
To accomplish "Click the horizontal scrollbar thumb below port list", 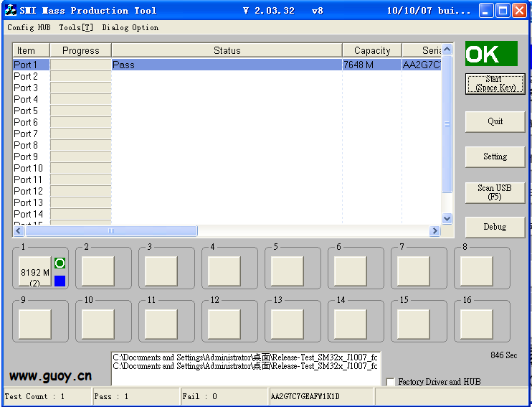I will pyautogui.click(x=111, y=231).
